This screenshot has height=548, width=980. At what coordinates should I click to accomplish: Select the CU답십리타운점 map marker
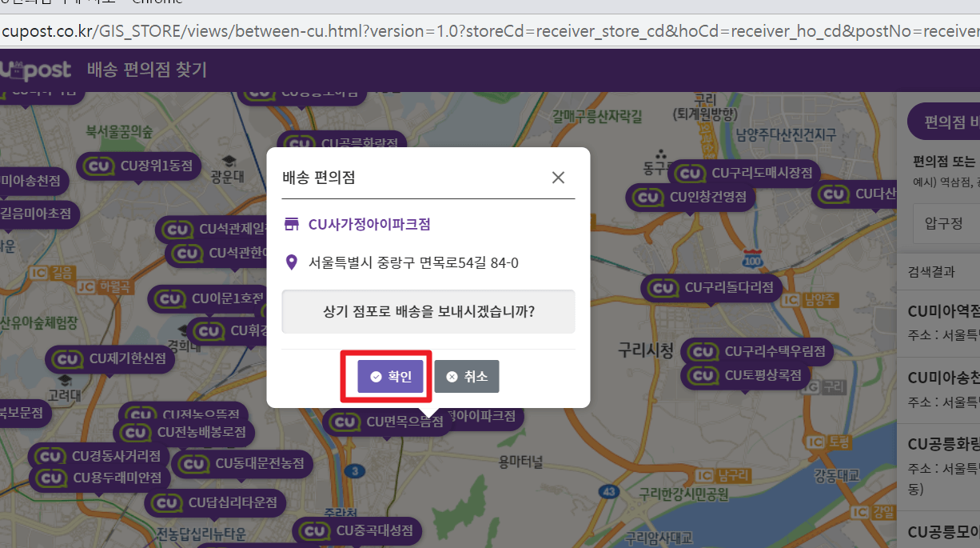pyautogui.click(x=215, y=502)
